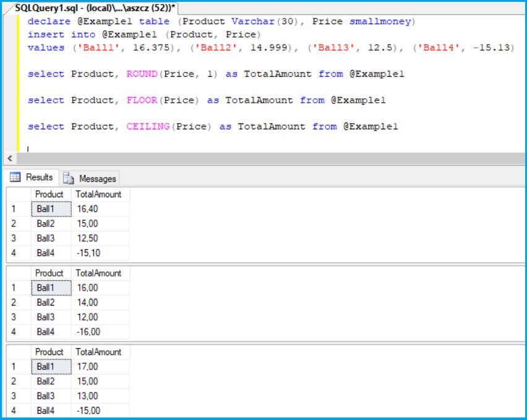This screenshot has height=420, width=527.
Task: Click Product column header in first result grid
Action: 49,194
